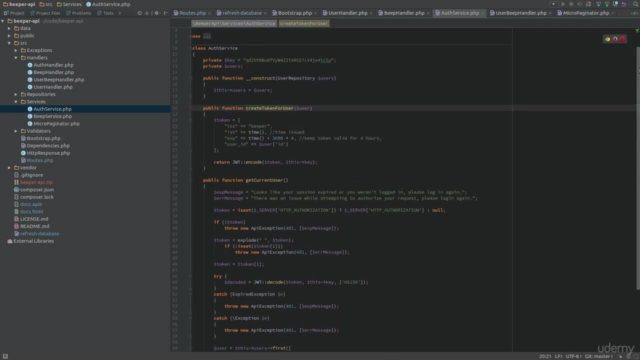Image resolution: width=640 pixels, height=360 pixels.
Task: Expand the public folder
Action: (x=9, y=36)
